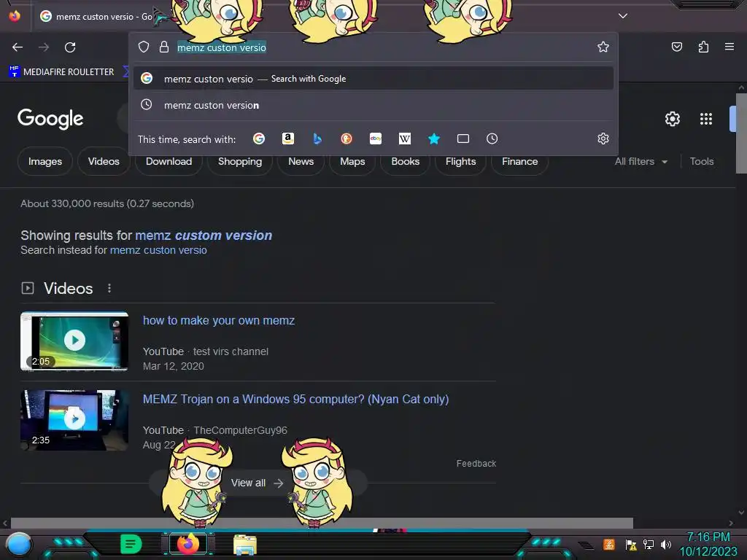Select the Videos filter tab
Screen dimensions: 747x560
pos(104,161)
